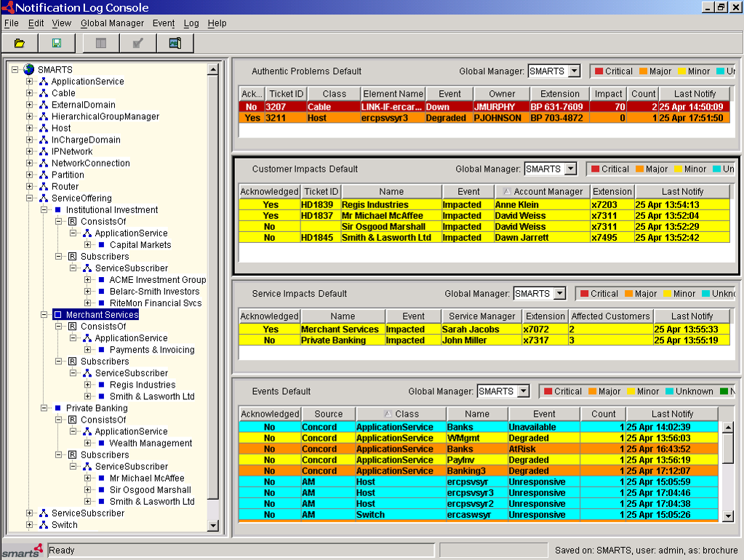Click the ApplicationService class icon under SMARTS
This screenshot has width=744, height=560.
click(x=44, y=81)
